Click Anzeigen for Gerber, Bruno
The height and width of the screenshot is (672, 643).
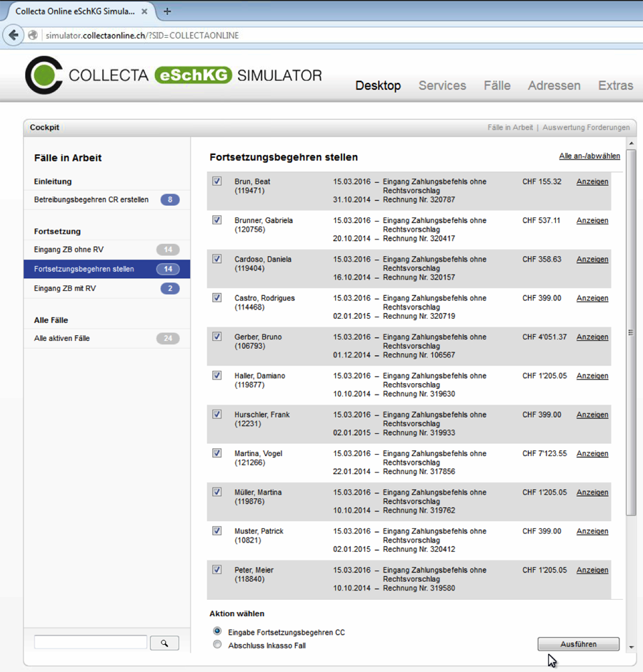click(592, 337)
